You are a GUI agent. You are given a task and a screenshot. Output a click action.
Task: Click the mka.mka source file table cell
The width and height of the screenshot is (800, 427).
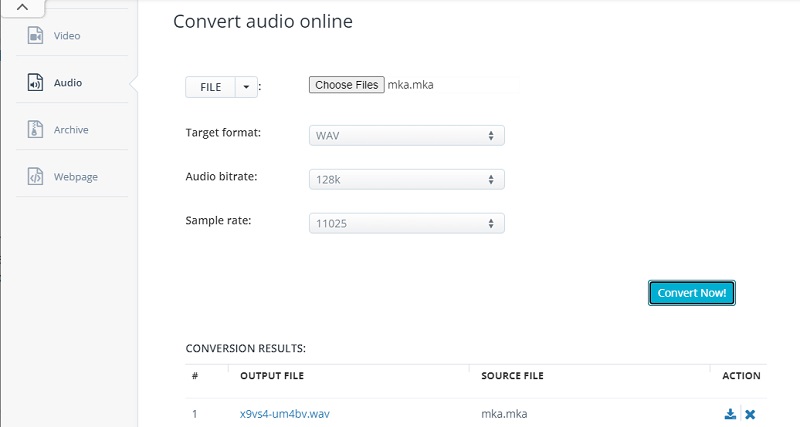[503, 414]
